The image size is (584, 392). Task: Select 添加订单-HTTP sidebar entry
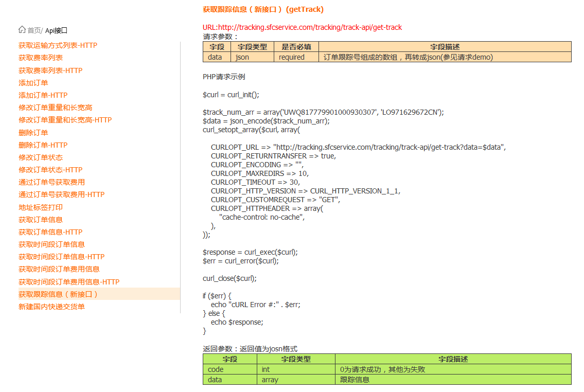click(x=43, y=95)
